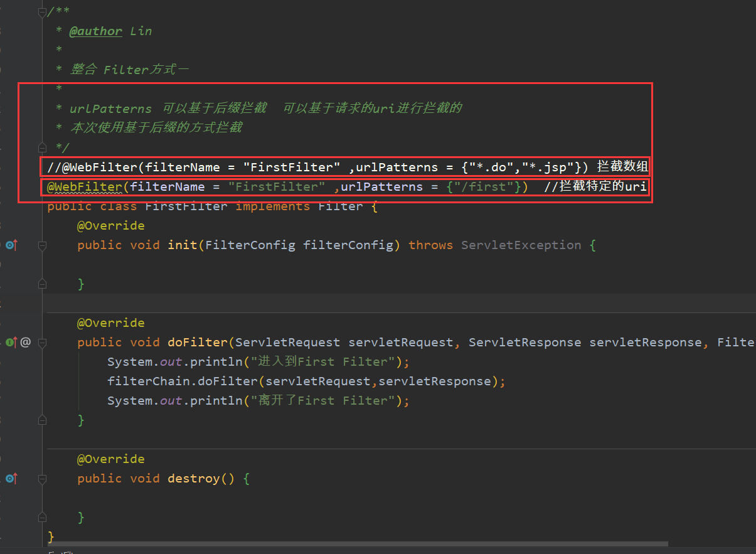Click the destroy method name
Viewport: 756px width, 554px height.
point(194,479)
